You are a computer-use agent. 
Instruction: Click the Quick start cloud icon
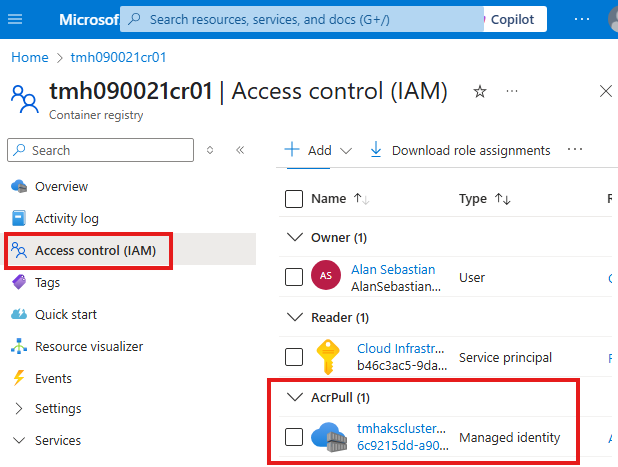19,314
